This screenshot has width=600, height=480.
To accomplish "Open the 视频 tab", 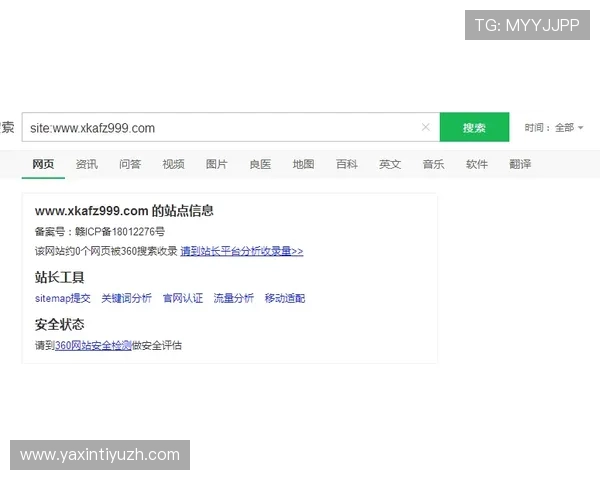I will [x=173, y=164].
